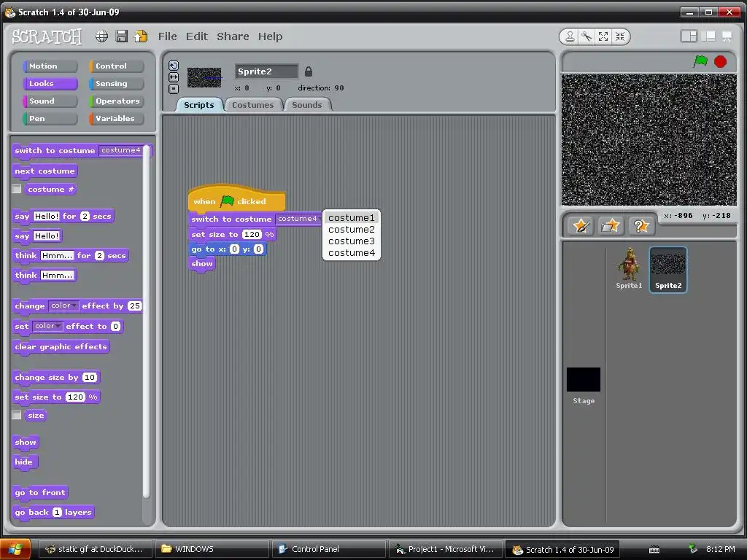Open color dropdown in change effect block

point(63,306)
